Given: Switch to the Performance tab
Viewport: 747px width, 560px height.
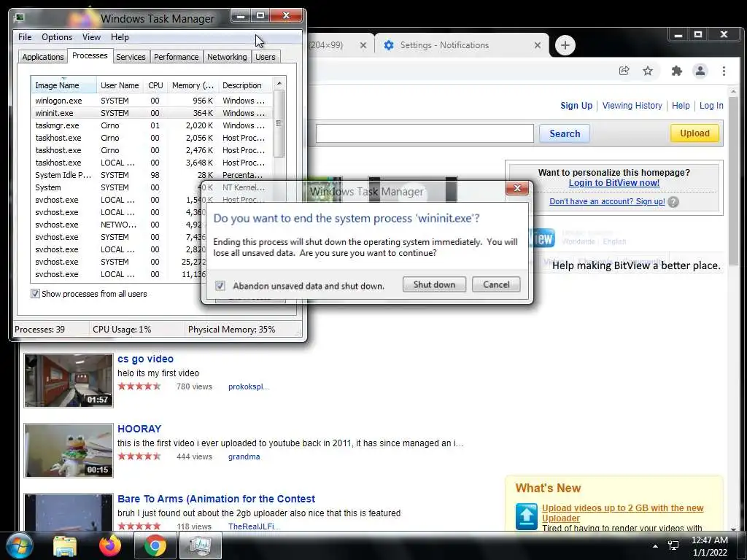Looking at the screenshot, I should pyautogui.click(x=177, y=57).
